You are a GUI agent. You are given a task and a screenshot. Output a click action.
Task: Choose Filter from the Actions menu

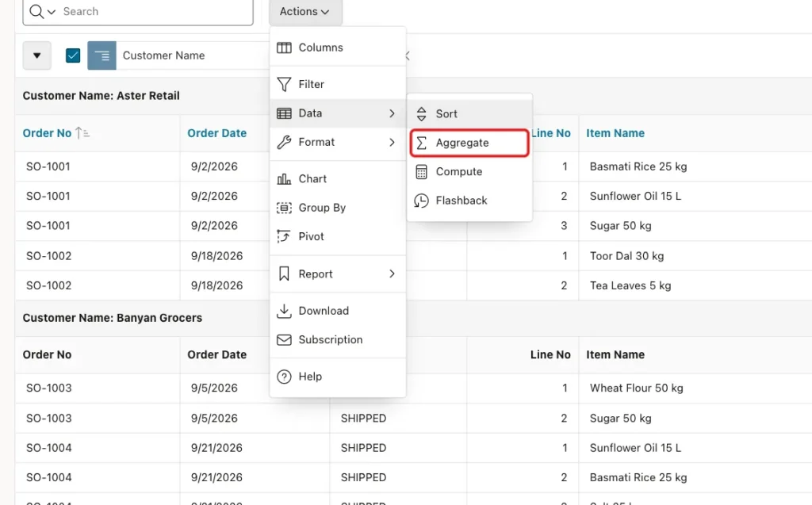337,84
